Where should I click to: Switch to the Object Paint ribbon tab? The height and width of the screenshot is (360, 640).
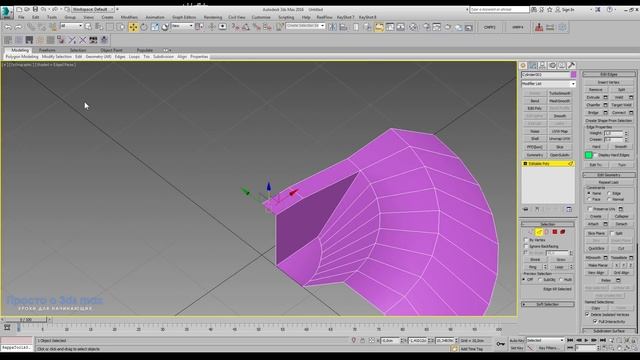pyautogui.click(x=111, y=50)
